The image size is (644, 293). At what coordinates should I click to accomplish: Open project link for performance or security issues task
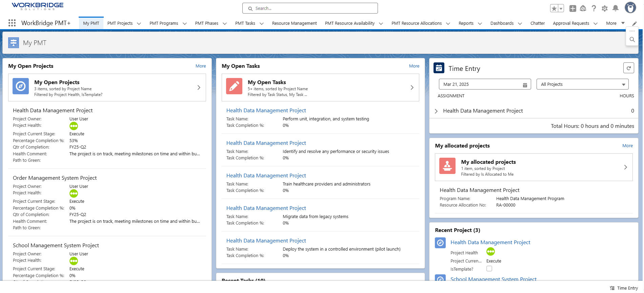pos(266,143)
